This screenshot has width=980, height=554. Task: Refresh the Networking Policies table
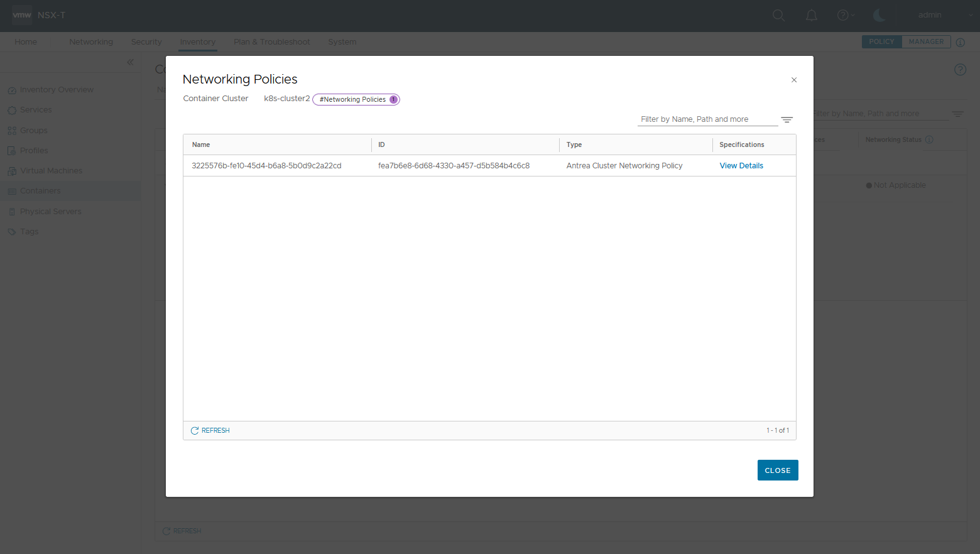tap(210, 430)
